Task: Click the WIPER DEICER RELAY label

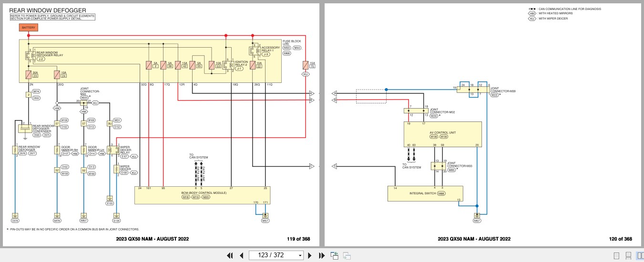Action: tap(125, 150)
